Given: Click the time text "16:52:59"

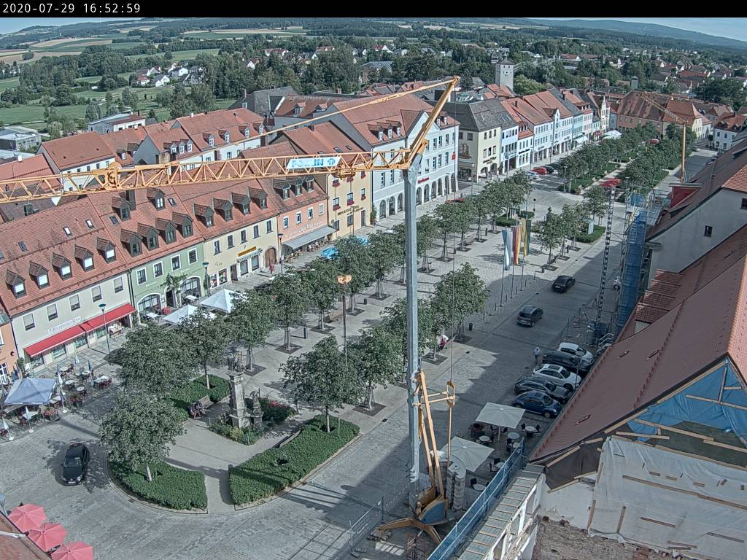Looking at the screenshot, I should (112, 9).
